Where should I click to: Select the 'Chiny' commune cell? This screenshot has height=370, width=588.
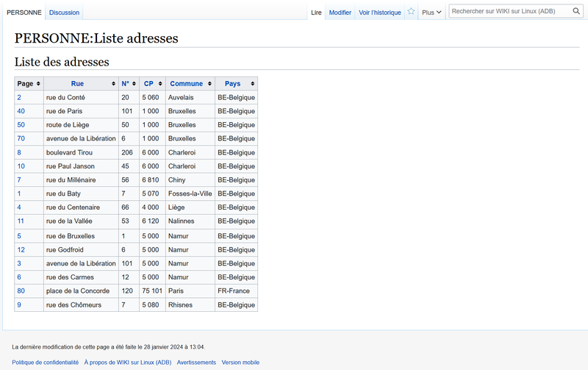click(190, 180)
